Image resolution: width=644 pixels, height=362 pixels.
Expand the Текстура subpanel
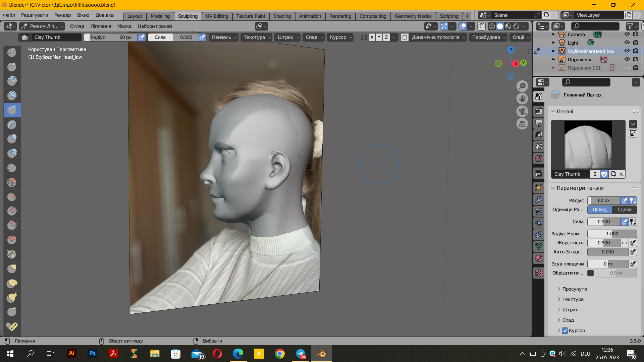pyautogui.click(x=573, y=299)
